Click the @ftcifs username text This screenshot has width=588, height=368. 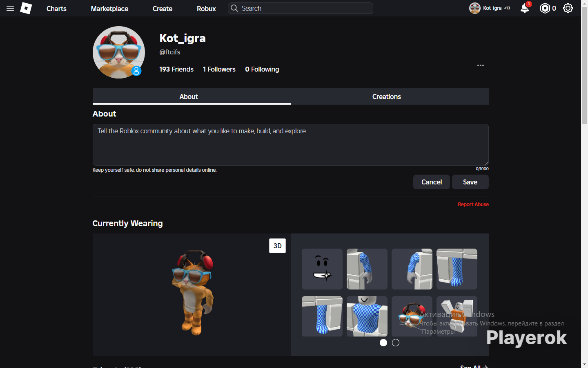pyautogui.click(x=170, y=52)
